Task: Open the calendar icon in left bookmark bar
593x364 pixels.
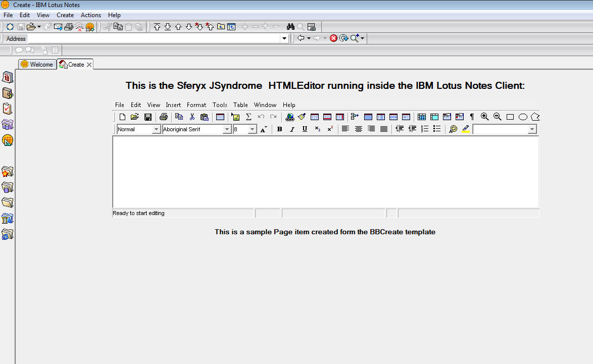Action: pos(7,77)
